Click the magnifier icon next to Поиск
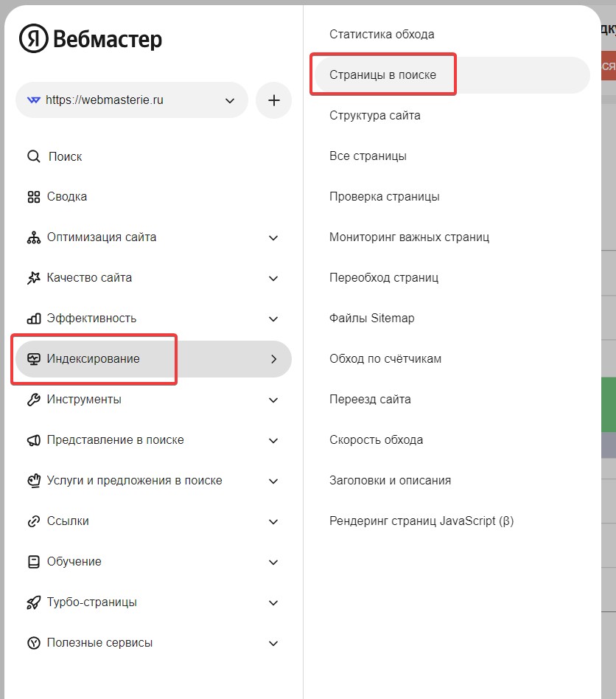This screenshot has width=616, height=699. pyautogui.click(x=33, y=156)
